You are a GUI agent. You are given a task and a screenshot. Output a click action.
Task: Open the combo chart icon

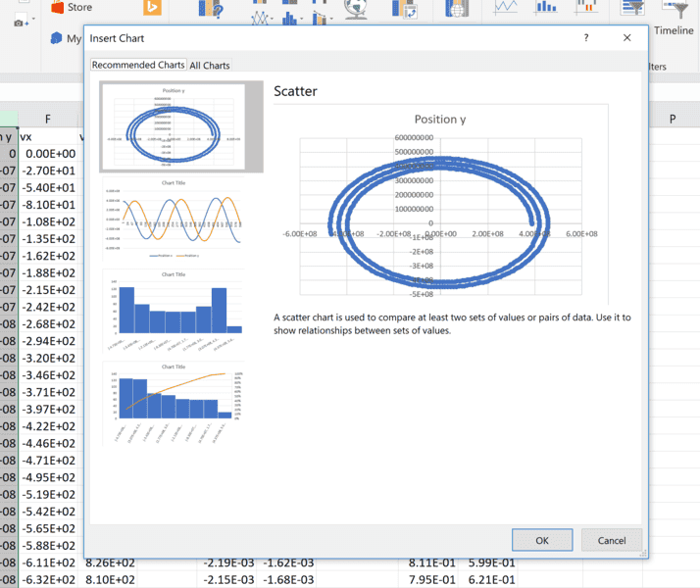[319, 19]
